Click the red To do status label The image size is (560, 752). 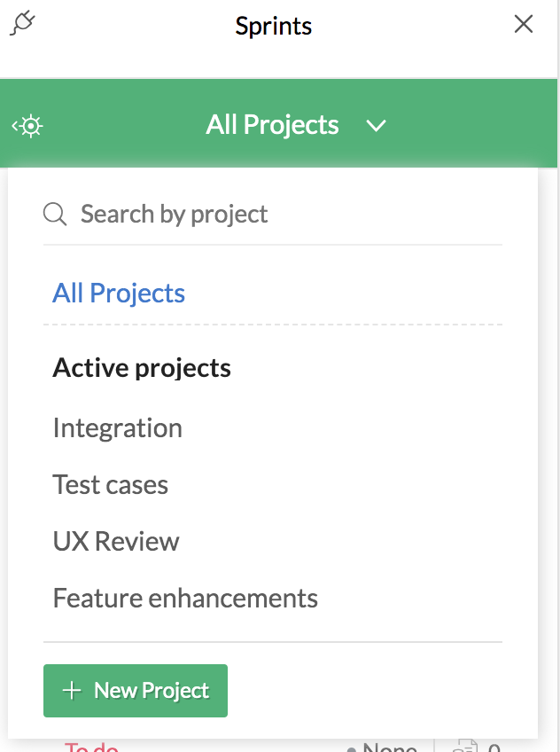pos(91,748)
